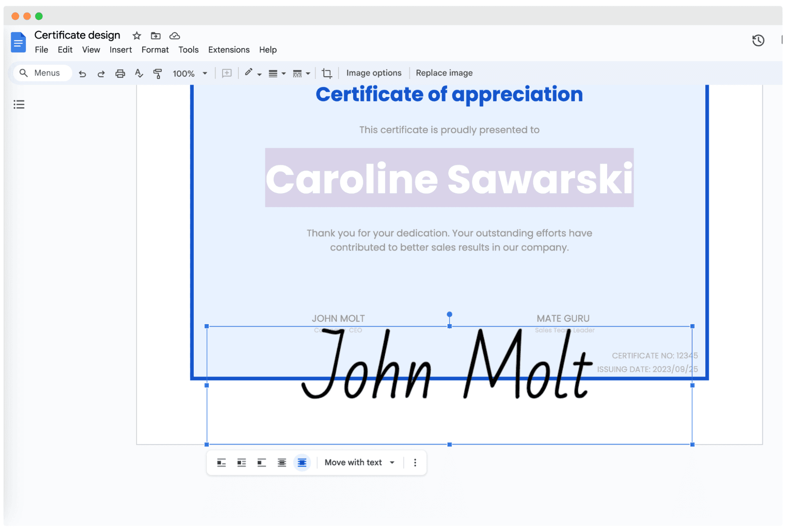Star the Certificate design document

137,36
